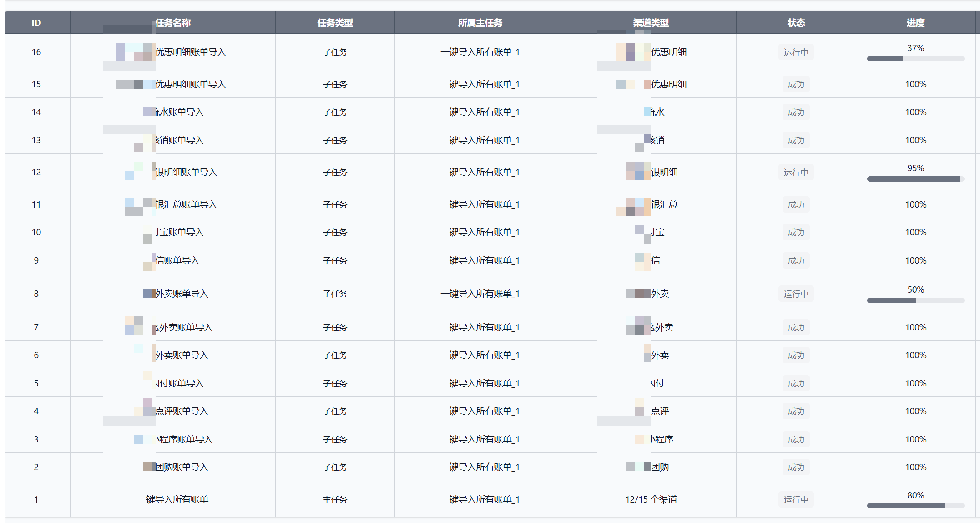Click the 任务类型 column header
This screenshot has height=523, width=980.
[335, 23]
